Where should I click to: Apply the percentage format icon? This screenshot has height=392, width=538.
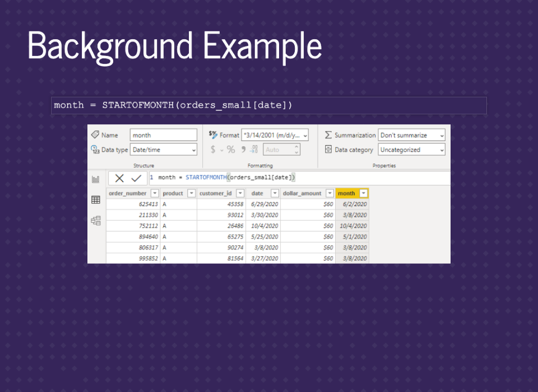click(231, 150)
